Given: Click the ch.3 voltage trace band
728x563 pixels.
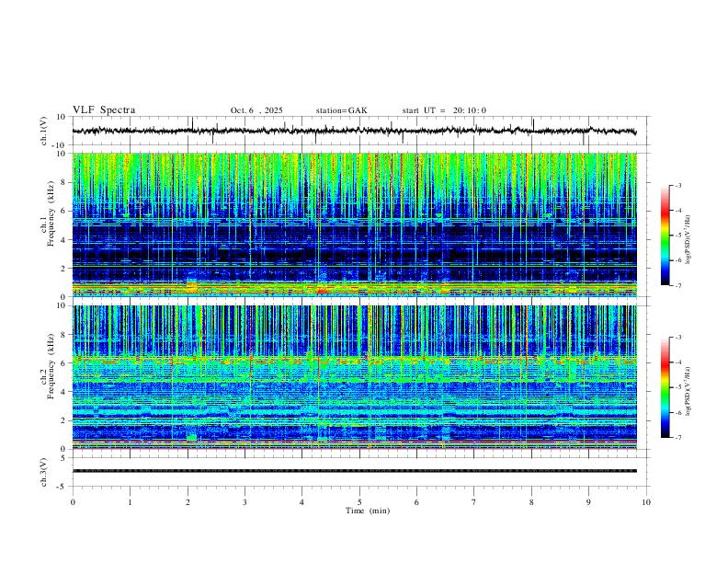Looking at the screenshot, I should pyautogui.click(x=355, y=471).
